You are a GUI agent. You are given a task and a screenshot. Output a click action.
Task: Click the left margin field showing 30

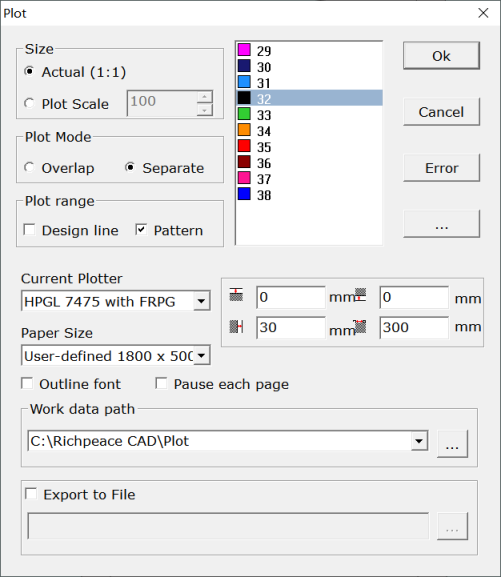[x=291, y=327]
